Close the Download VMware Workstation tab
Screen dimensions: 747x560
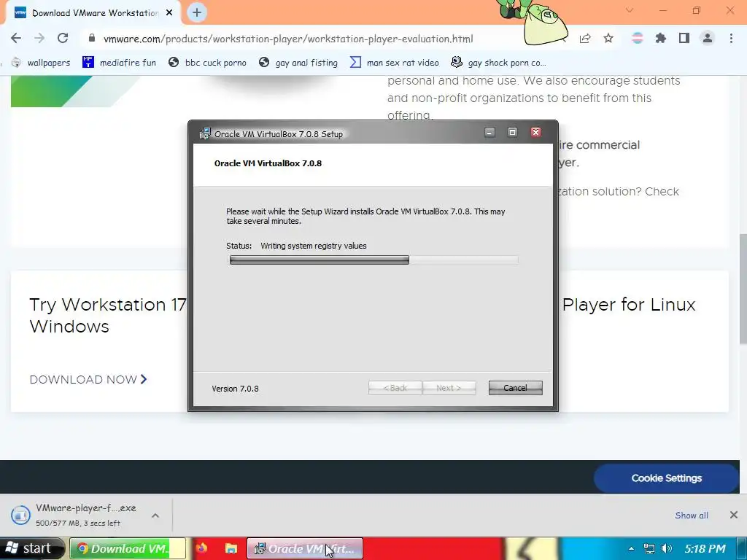tap(169, 13)
